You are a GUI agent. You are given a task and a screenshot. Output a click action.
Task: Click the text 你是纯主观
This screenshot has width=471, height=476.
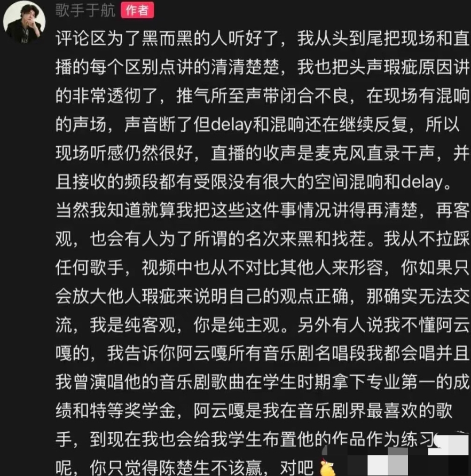pyautogui.click(x=237, y=325)
